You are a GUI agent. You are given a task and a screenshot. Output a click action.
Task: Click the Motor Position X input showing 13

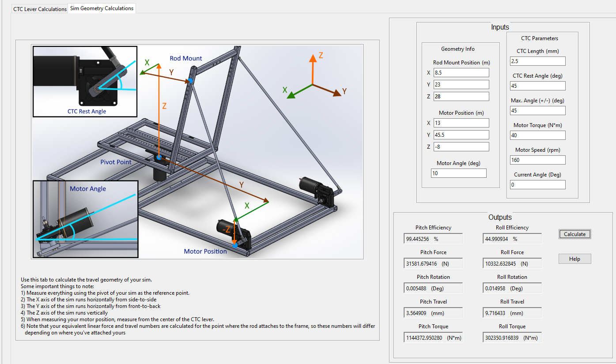[461, 123]
